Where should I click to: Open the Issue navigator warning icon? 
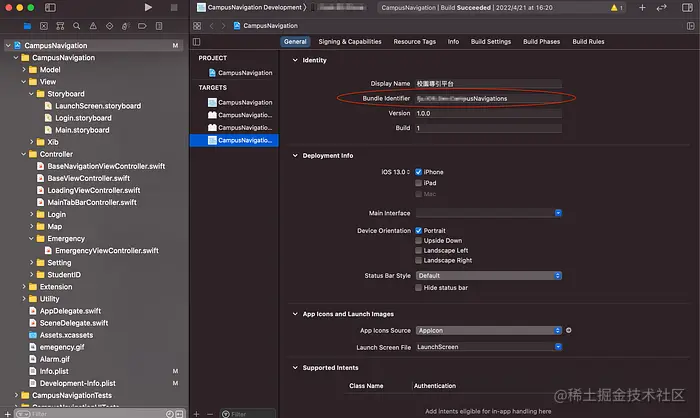coord(93,26)
